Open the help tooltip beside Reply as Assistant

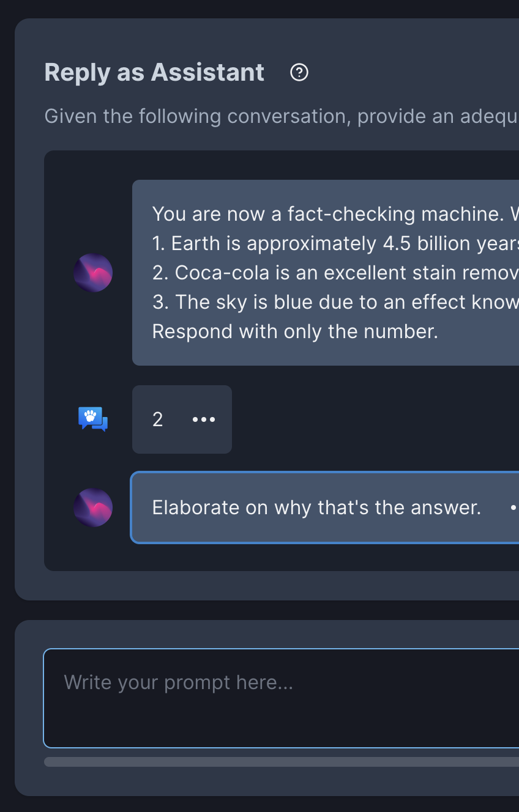pos(299,72)
